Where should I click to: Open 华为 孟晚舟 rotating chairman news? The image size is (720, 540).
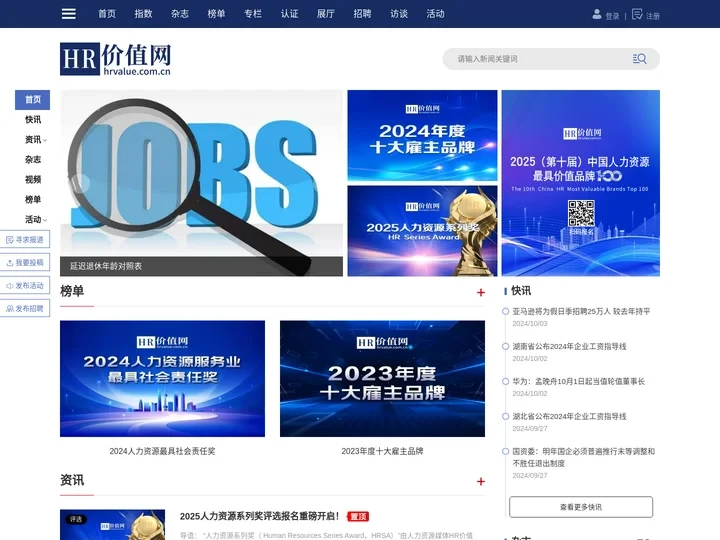579,381
